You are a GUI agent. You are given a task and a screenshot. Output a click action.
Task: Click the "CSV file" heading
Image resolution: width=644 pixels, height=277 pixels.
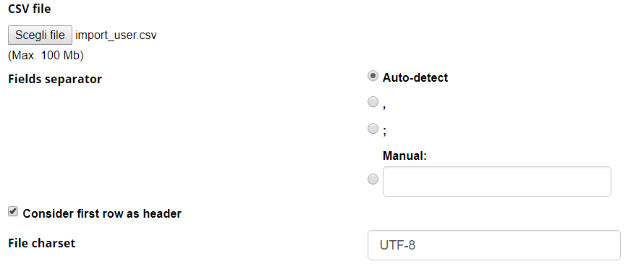pos(30,9)
